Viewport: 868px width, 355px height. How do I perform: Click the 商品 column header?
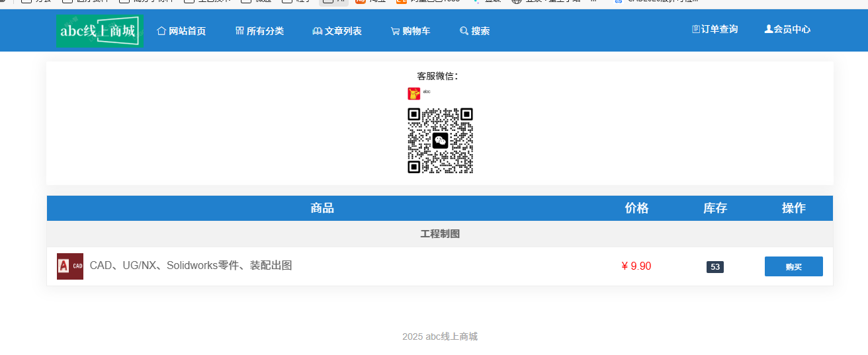tap(322, 208)
